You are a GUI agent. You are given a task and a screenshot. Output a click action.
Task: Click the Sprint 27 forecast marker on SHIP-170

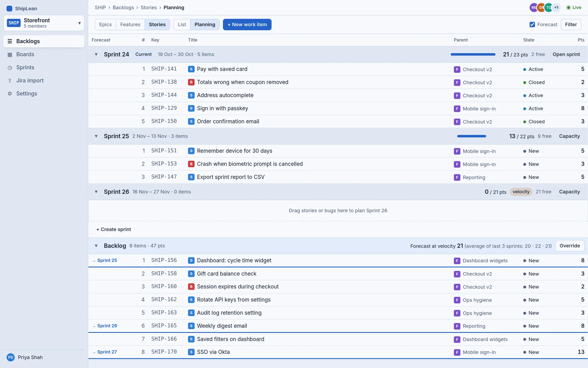(x=105, y=352)
